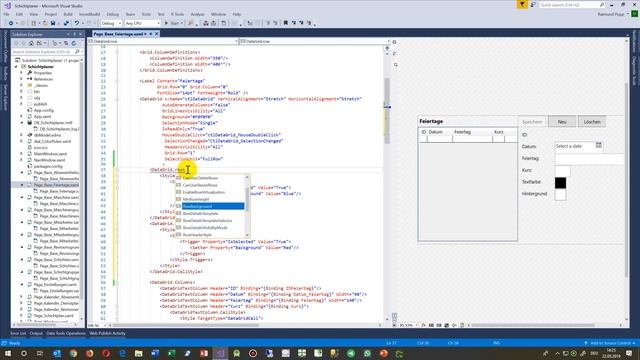Image resolution: width=640 pixels, height=360 pixels.
Task: Click the Start debugging play button
Action: (166, 23)
